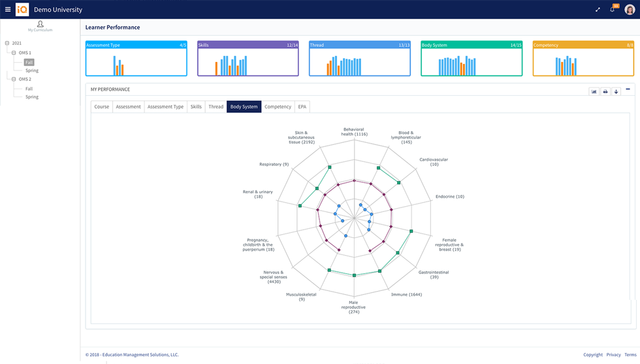Print the performance chart
This screenshot has width=640, height=364.
[x=605, y=92]
